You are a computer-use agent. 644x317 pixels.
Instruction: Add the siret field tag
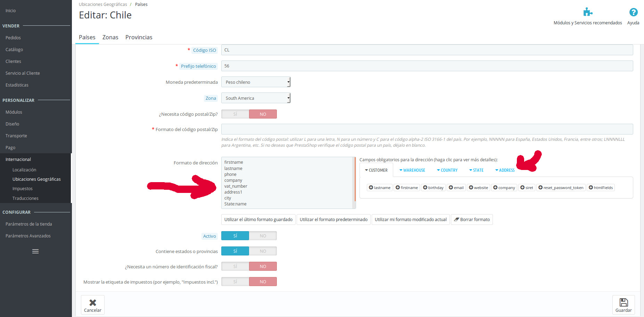pos(527,188)
